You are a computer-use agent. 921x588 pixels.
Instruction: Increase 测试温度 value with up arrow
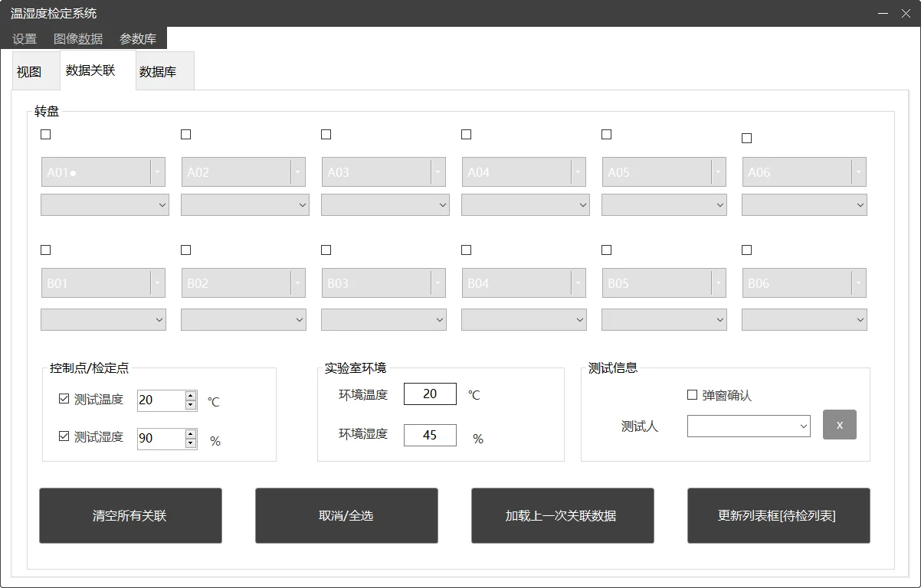tap(191, 396)
